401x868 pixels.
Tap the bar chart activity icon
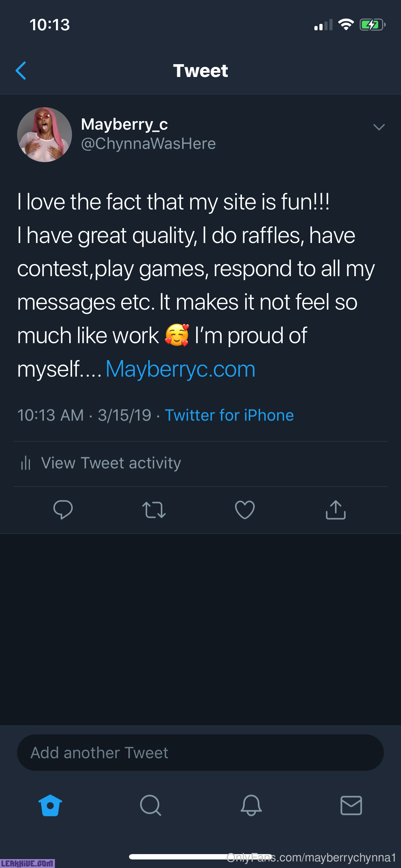(26, 463)
